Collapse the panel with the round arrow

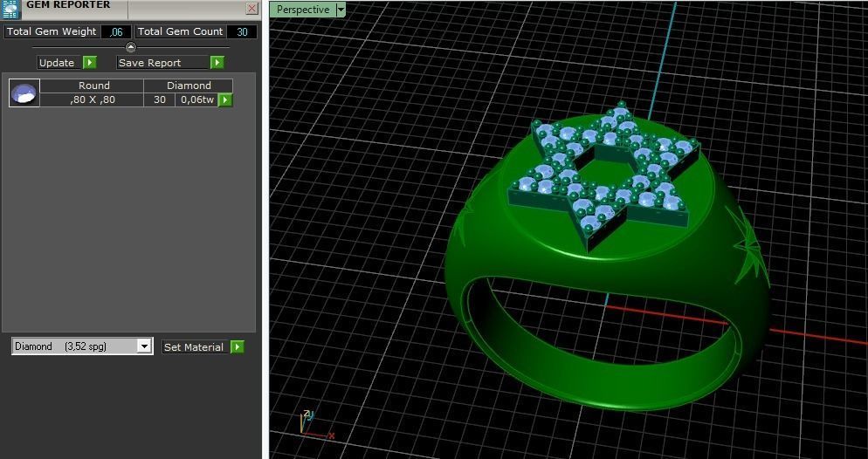point(131,47)
